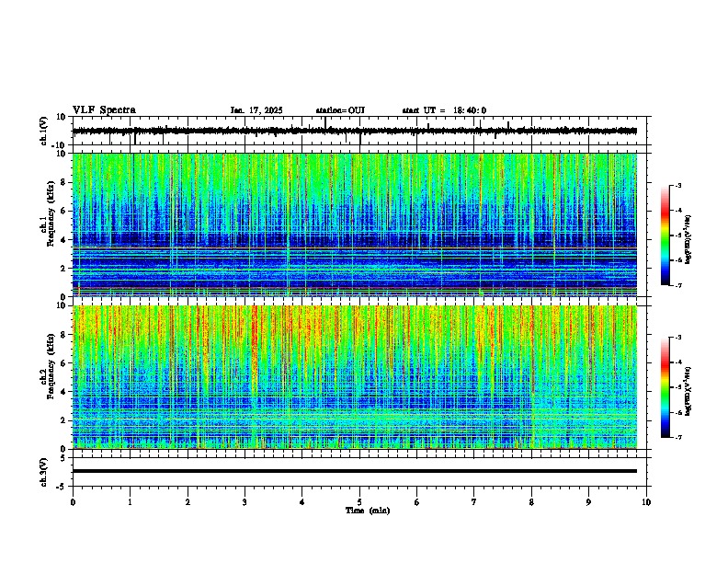Click the ch.2 spectrogram panel
Viewport: 728px width, 563px height.
point(355,377)
